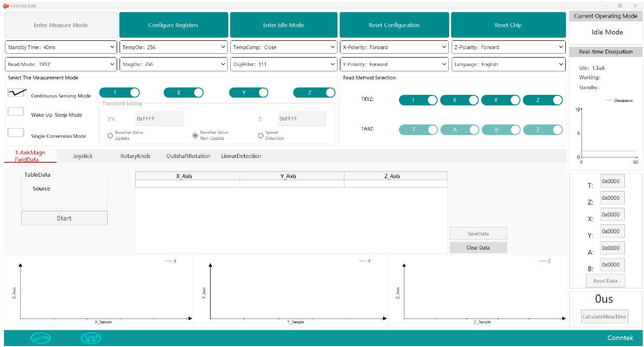The image size is (644, 347).
Task: Click the Configure Registers button
Action: [x=173, y=25]
